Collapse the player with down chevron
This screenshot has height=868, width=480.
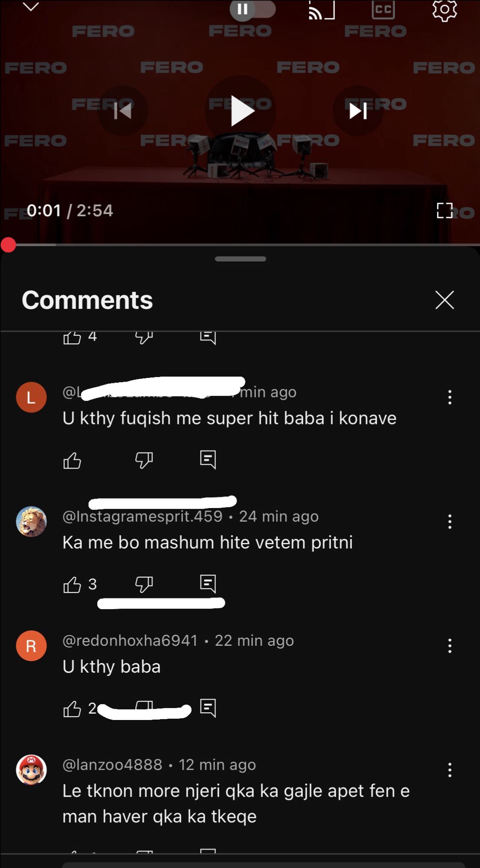click(x=31, y=7)
